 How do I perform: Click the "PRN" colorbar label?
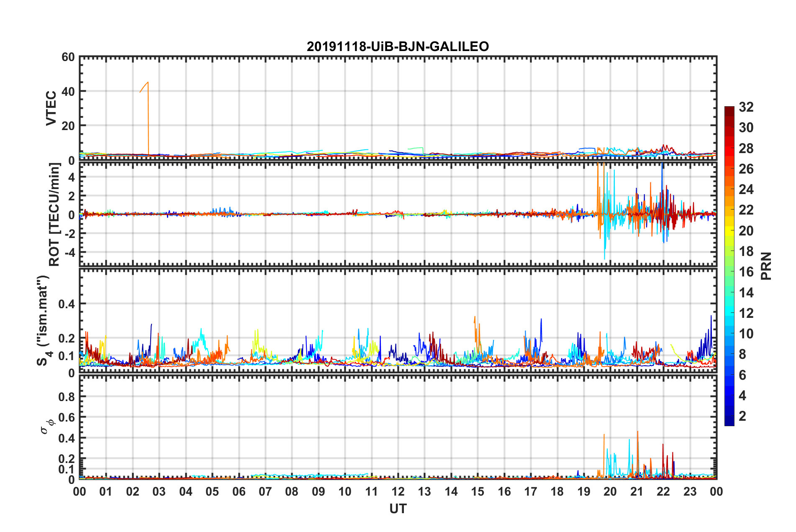(x=766, y=266)
